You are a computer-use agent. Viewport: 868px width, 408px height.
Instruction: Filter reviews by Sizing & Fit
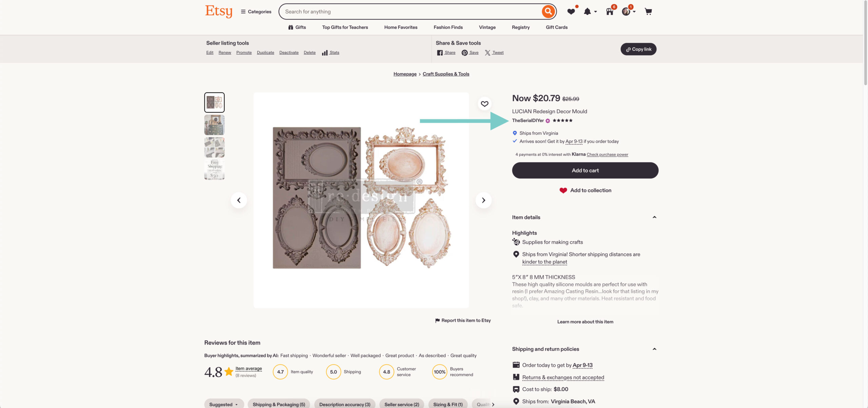pyautogui.click(x=448, y=404)
